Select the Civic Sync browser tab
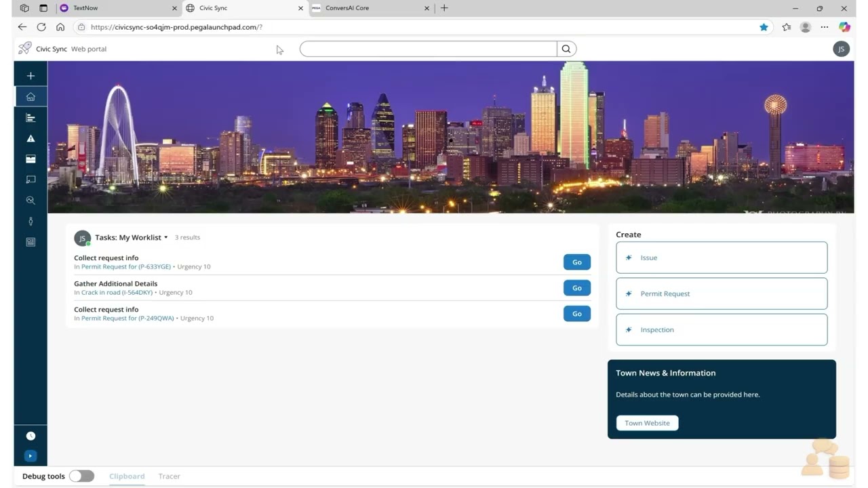This screenshot has width=868, height=488. 244,8
